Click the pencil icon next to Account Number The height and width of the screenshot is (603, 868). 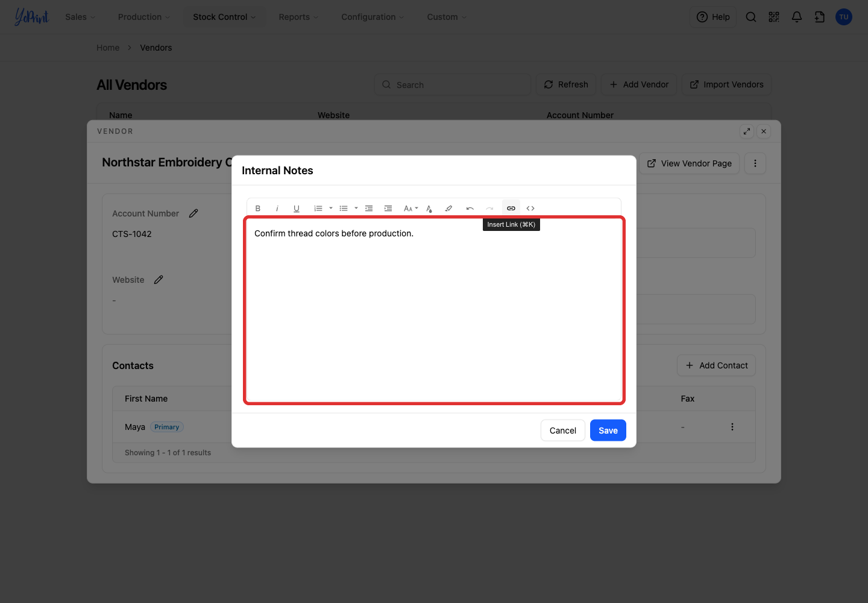coord(193,213)
